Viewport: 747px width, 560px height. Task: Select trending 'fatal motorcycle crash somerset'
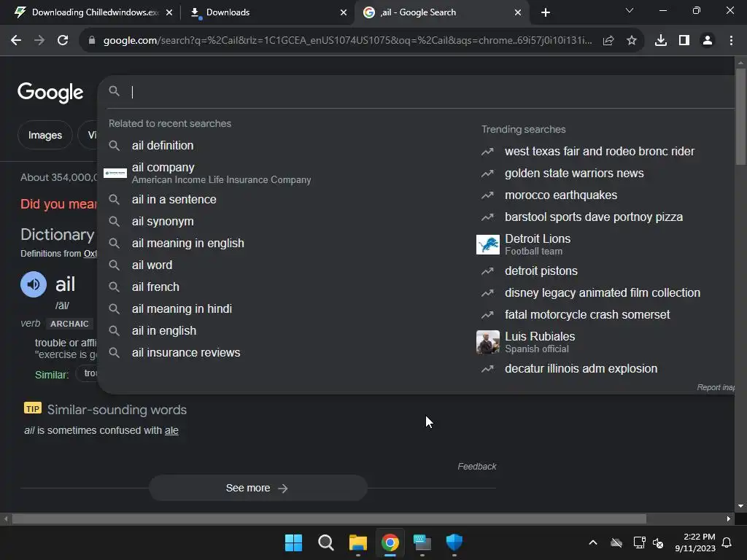[x=587, y=314]
